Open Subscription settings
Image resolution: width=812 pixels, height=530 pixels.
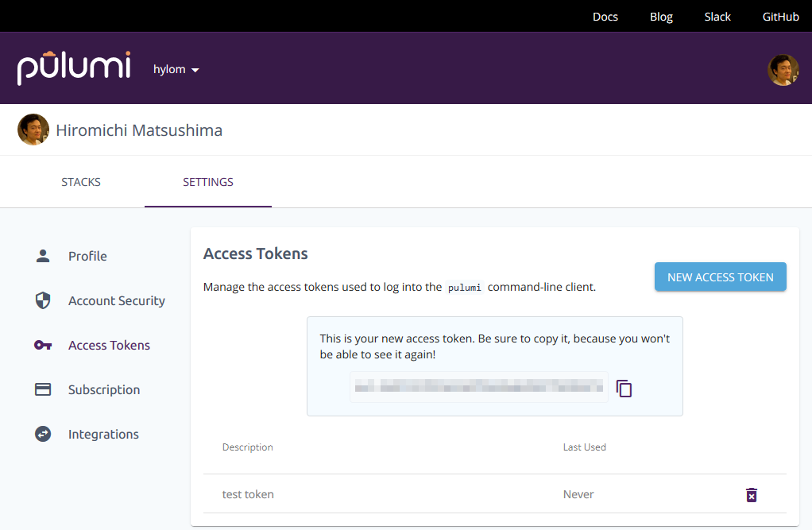point(104,389)
